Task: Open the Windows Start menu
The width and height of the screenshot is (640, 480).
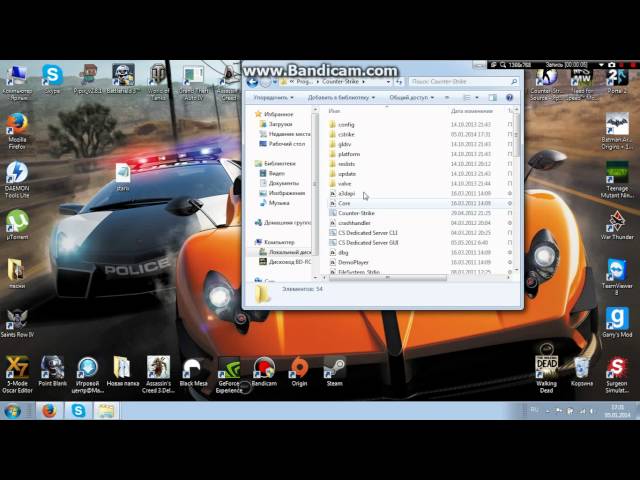Action: pyautogui.click(x=13, y=410)
